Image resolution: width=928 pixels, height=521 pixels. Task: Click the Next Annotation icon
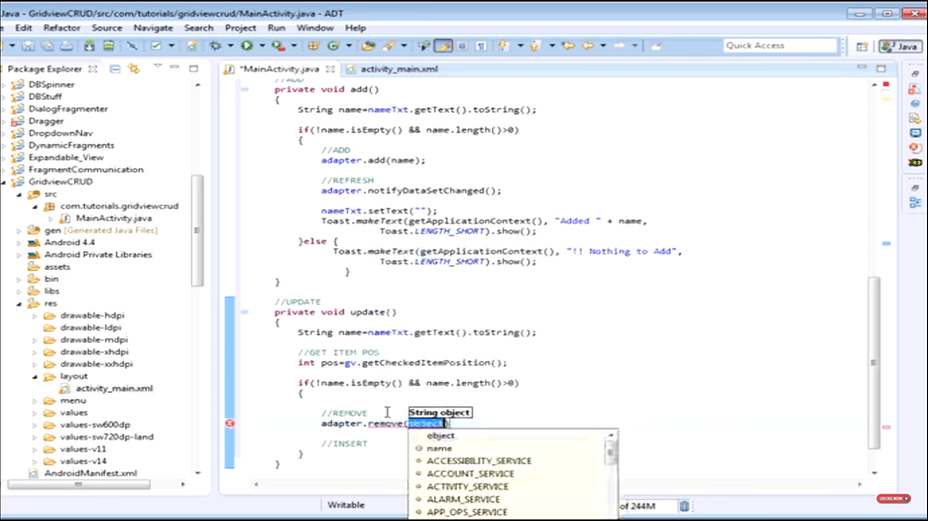click(503, 46)
